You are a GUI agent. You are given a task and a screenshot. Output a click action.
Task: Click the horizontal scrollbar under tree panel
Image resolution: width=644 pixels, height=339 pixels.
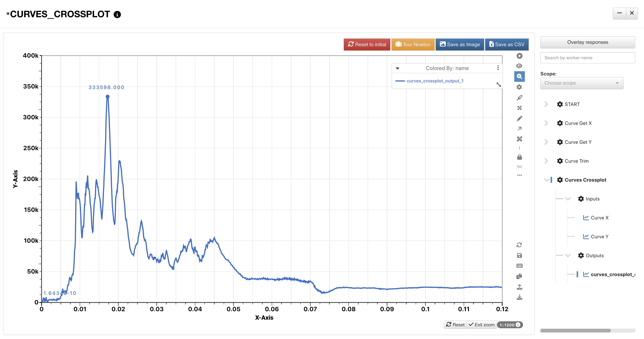(x=575, y=331)
